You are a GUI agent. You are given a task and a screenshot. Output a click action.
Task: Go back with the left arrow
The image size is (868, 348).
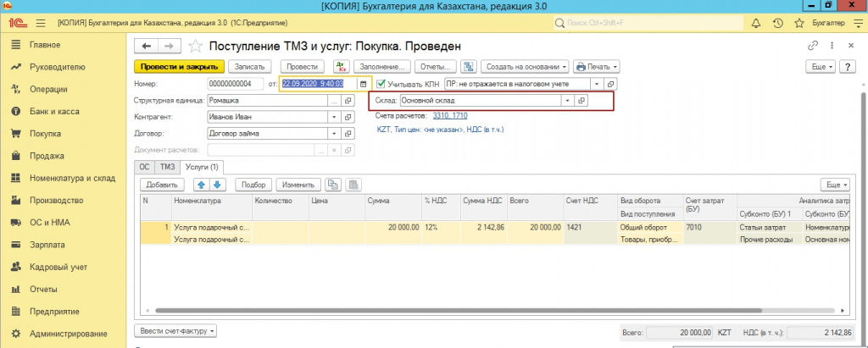tap(147, 46)
